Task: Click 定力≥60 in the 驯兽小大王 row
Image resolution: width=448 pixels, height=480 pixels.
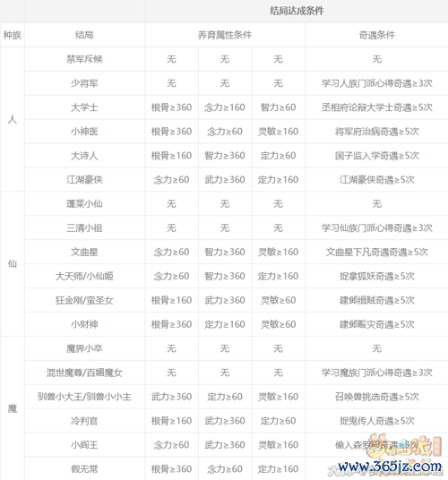Action: pyautogui.click(x=225, y=397)
